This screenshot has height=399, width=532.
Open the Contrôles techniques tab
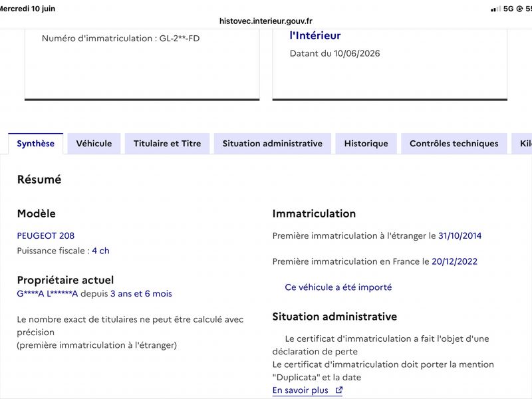point(454,144)
